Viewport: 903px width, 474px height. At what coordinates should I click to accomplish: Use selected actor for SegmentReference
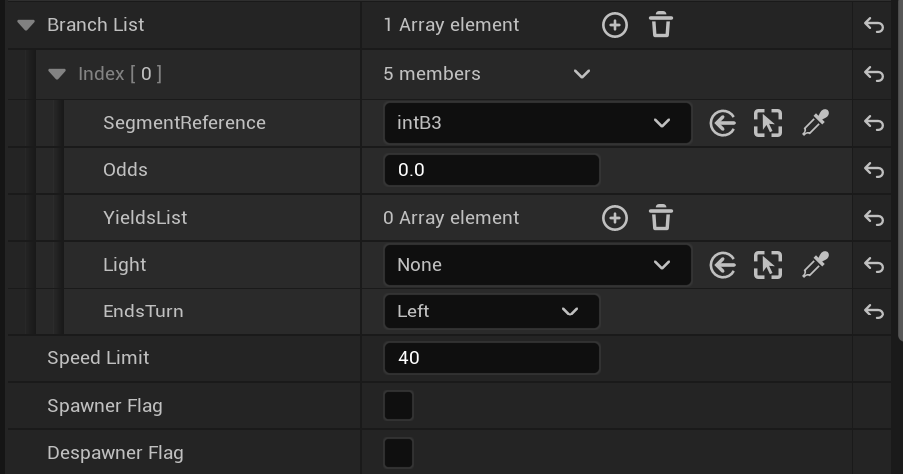click(x=722, y=124)
